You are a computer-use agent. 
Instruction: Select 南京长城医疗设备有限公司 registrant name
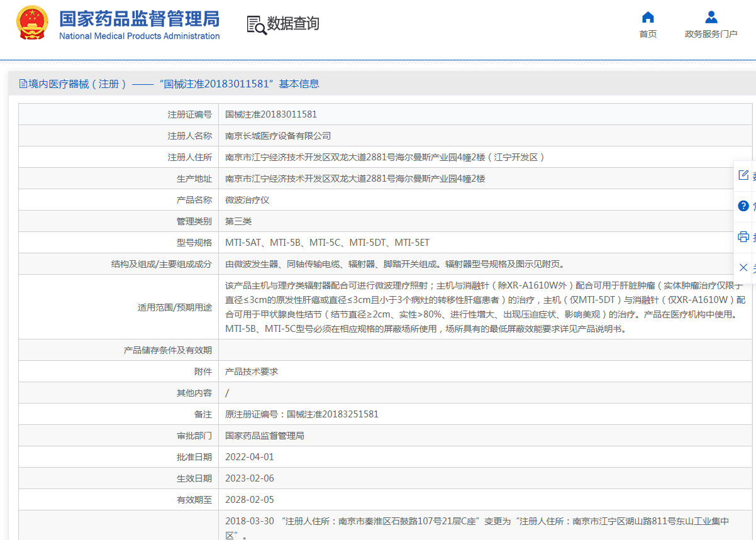[x=278, y=136]
